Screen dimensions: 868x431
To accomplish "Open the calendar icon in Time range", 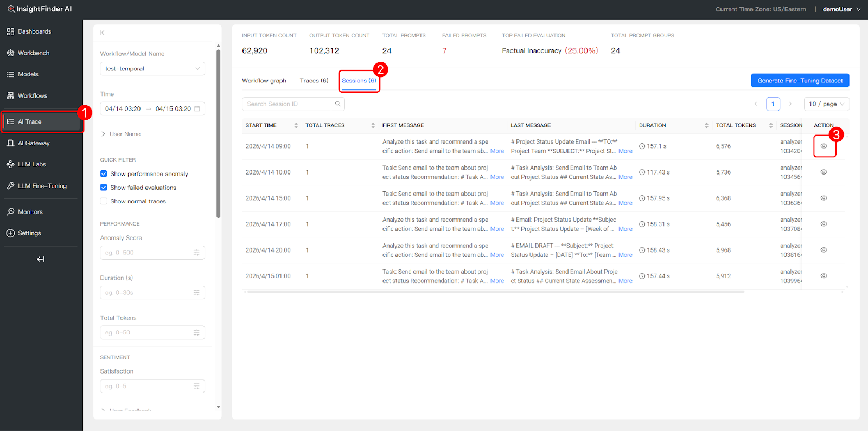I will coord(197,109).
